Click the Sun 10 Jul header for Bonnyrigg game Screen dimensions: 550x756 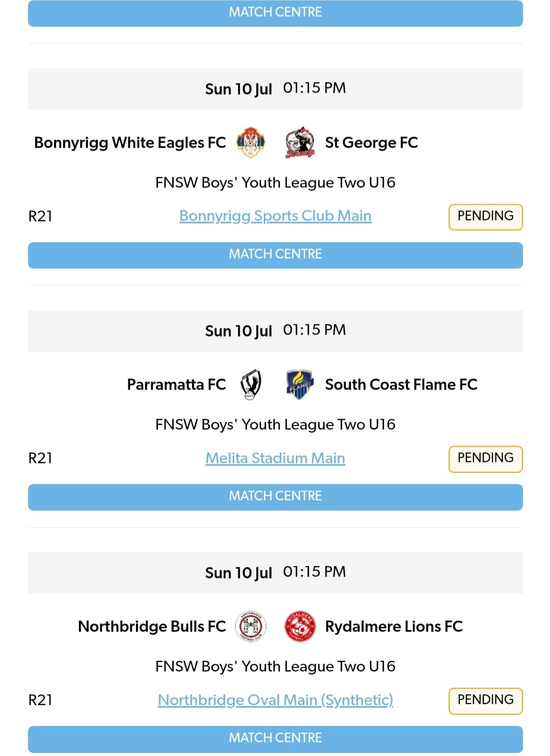[x=275, y=88]
